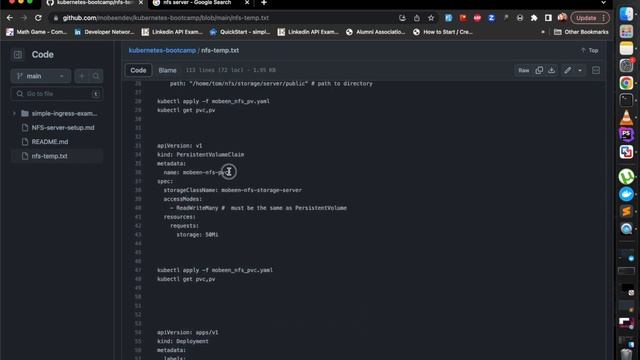
Task: Open Terminal from the Dock
Action: 626,100
